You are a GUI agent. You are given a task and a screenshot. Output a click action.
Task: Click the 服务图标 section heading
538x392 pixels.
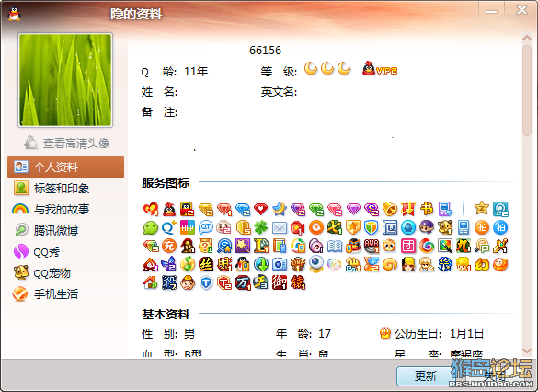pos(166,182)
